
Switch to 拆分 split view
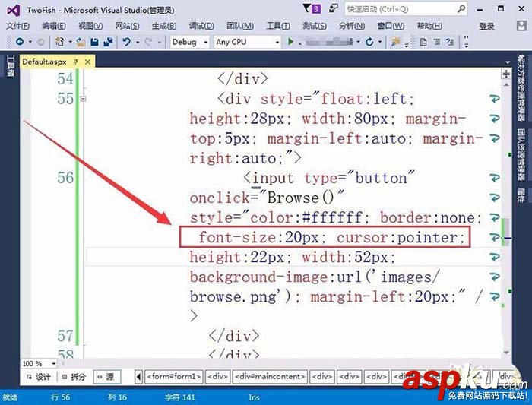click(74, 377)
